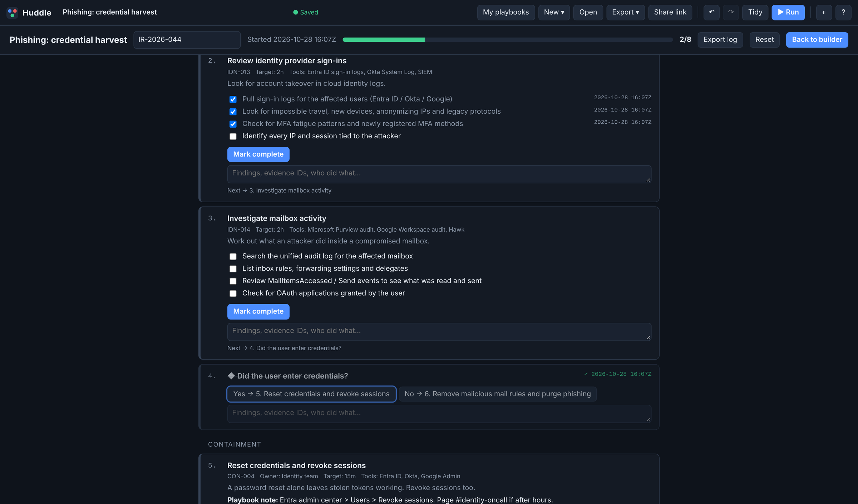Viewport: 858px width, 504px height.
Task: Uncheck Pull sign-in logs for affected users
Action: click(x=233, y=99)
